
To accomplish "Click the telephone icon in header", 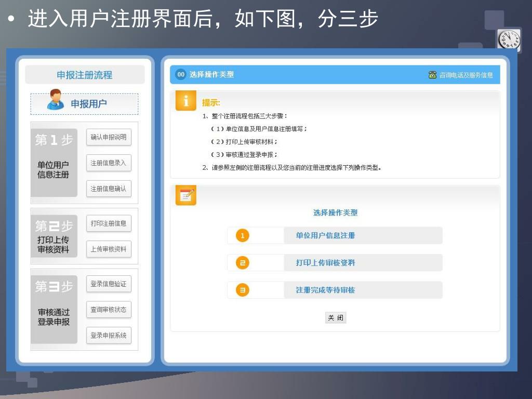I will (432, 75).
